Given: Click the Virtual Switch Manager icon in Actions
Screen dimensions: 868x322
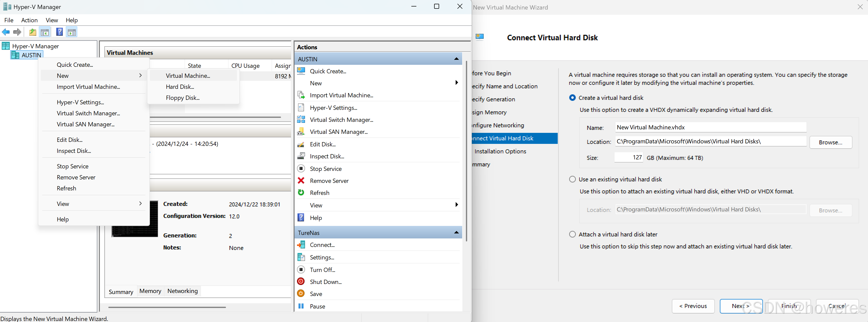Looking at the screenshot, I should [301, 120].
